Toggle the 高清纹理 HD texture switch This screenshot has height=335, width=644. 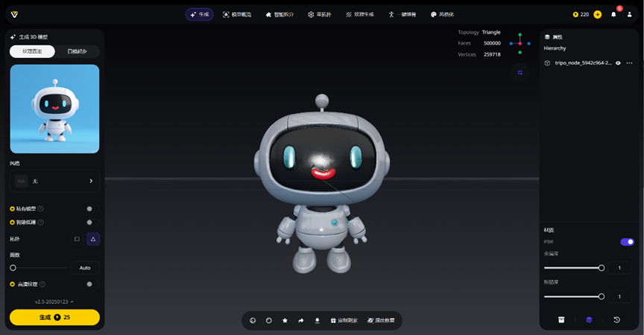92,284
